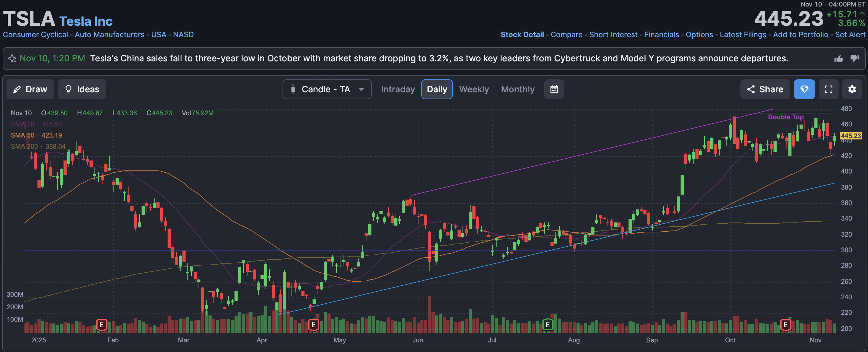Switch chart to Weekly timeframe
This screenshot has height=352, width=868.
pyautogui.click(x=474, y=89)
